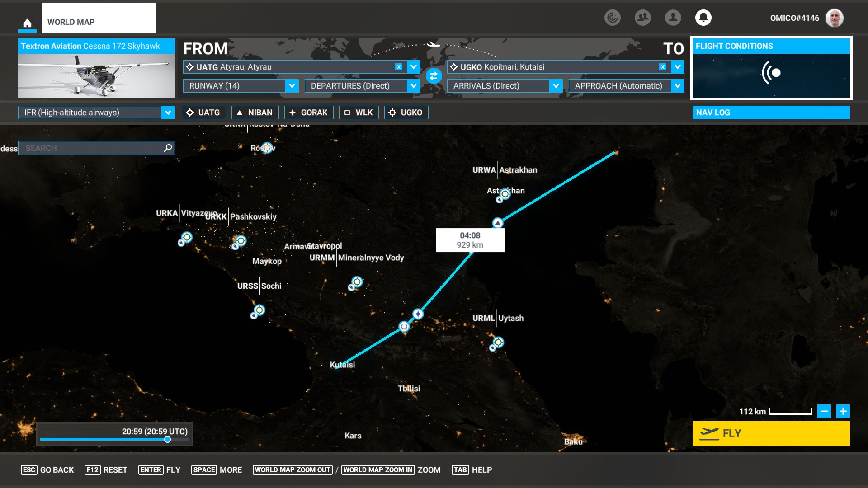Image resolution: width=868 pixels, height=488 pixels.
Task: Open IFR High-altitude airways dropdown
Action: (168, 113)
